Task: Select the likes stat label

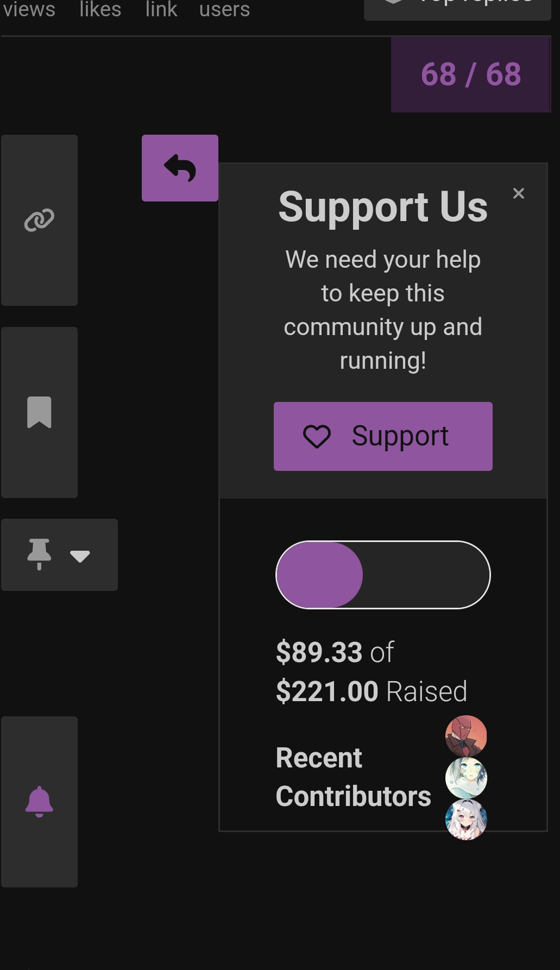Action: pyautogui.click(x=100, y=9)
